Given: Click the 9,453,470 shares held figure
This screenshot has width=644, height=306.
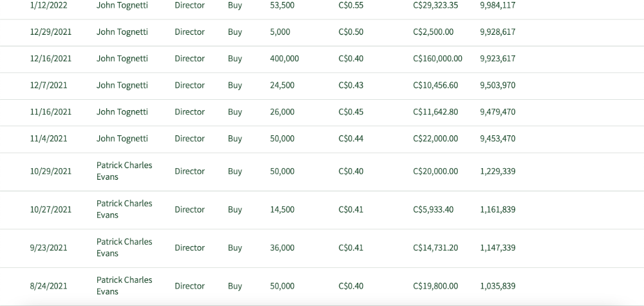Looking at the screenshot, I should (x=497, y=139).
